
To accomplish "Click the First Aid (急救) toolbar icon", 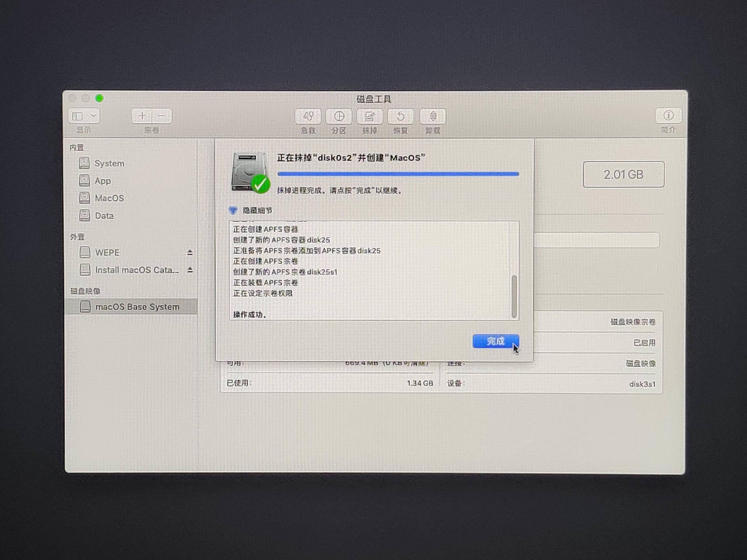I will [308, 116].
